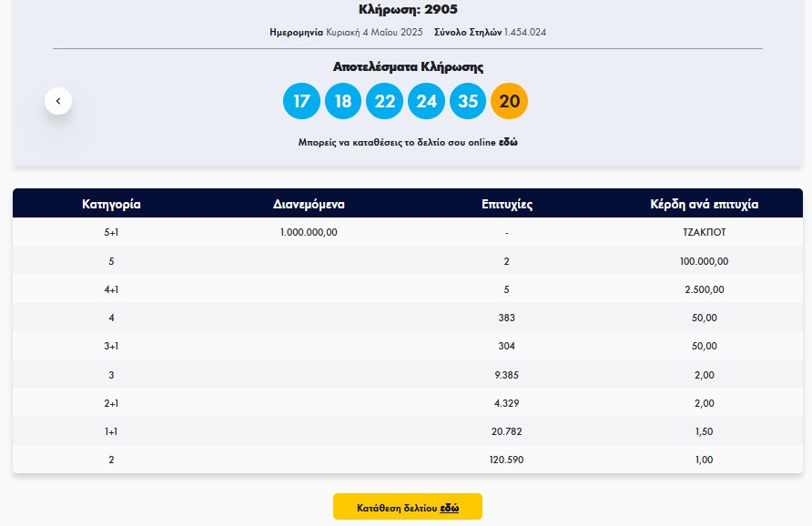Select the row with 383 winners
Screen dimensions: 812x526
coord(408,318)
